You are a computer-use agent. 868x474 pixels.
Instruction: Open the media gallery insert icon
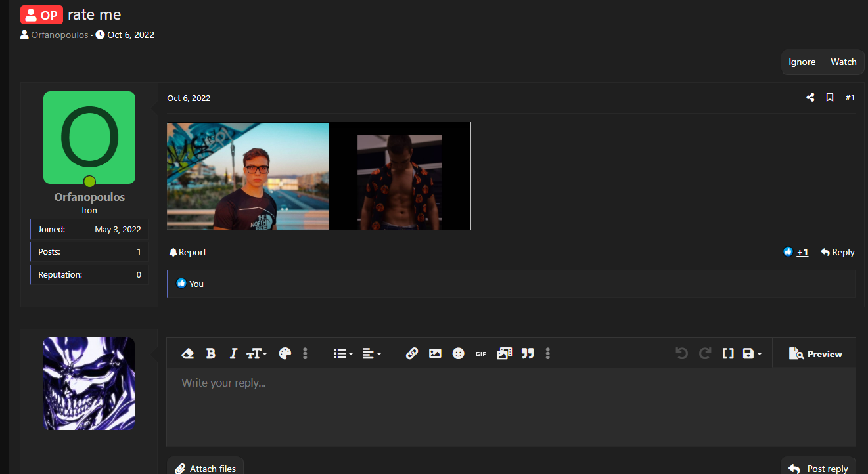pos(504,354)
